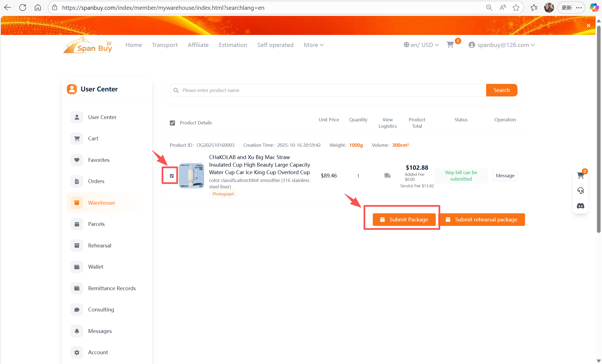Viewport: 602px width, 364px height.
Task: Click the Submit Package button
Action: (404, 219)
